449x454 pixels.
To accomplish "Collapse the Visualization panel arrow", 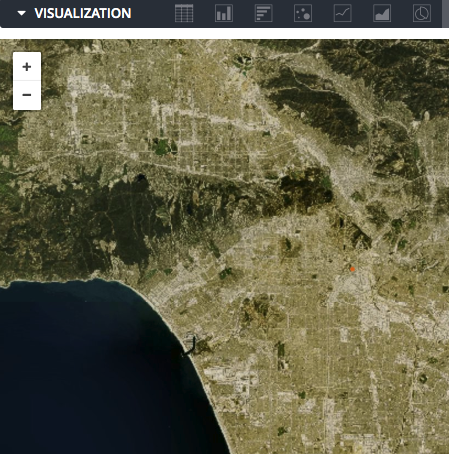I will pos(22,13).
